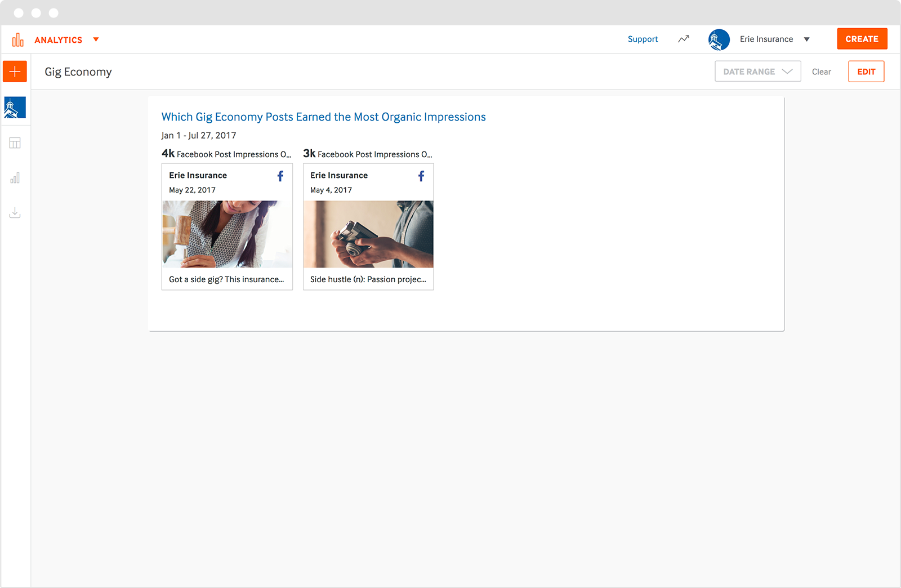
Task: Click the Erie Insurance round avatar
Action: coord(719,39)
